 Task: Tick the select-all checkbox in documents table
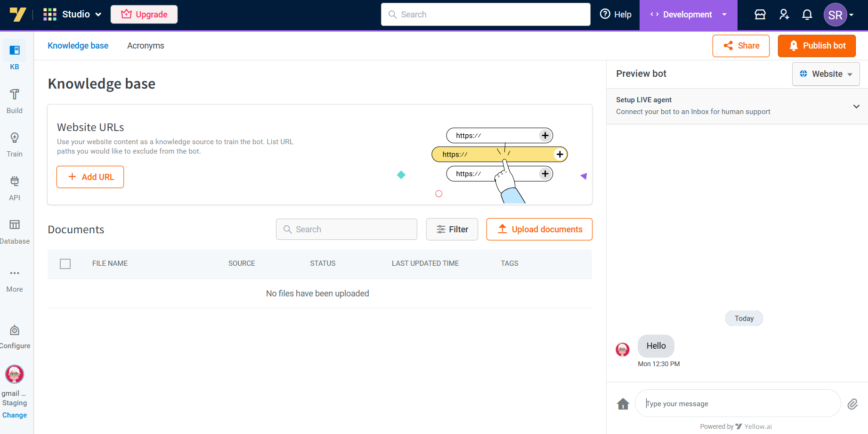tap(65, 264)
